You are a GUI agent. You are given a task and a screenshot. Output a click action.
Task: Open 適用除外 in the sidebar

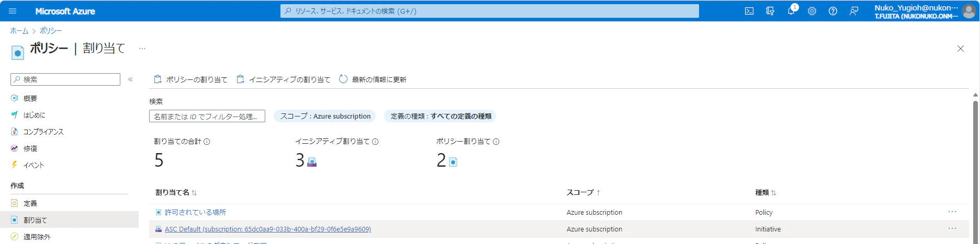coord(37,237)
